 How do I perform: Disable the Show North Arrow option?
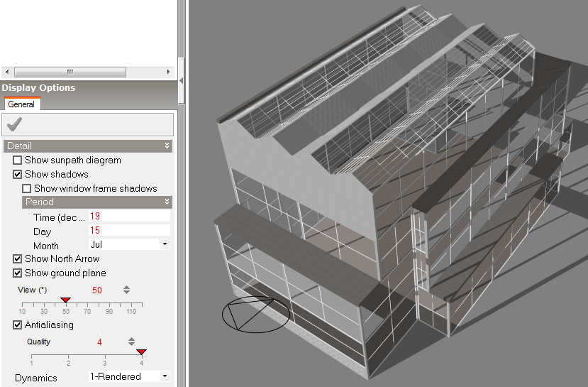coord(18,259)
